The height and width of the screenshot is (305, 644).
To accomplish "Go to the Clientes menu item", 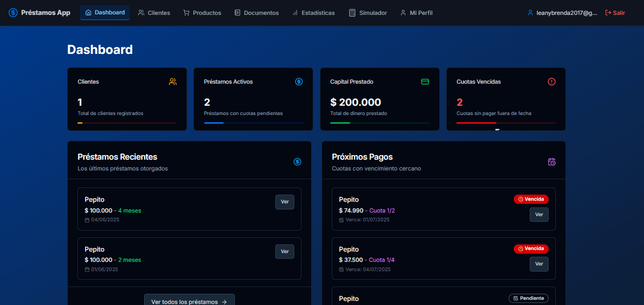I will 154,13.
